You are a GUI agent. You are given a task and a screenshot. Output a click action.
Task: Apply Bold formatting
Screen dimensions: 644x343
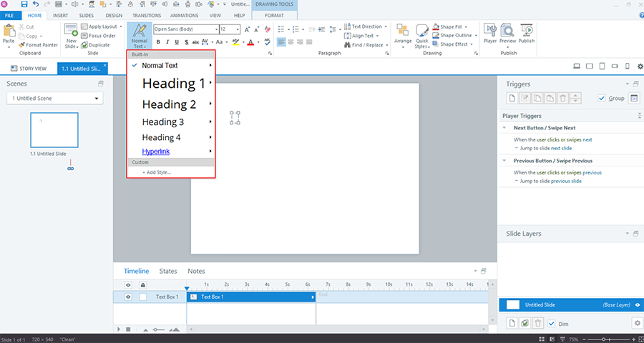point(158,42)
